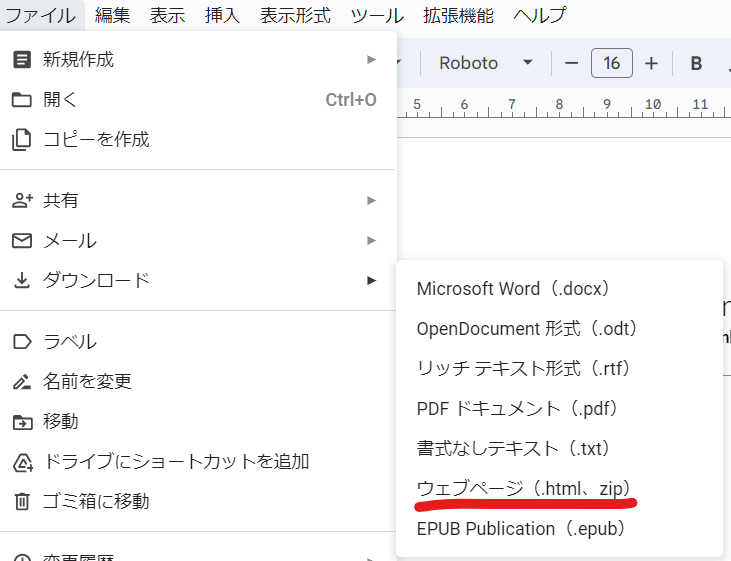Toggle bold formatting with the B button
The width and height of the screenshot is (731, 561).
696,63
